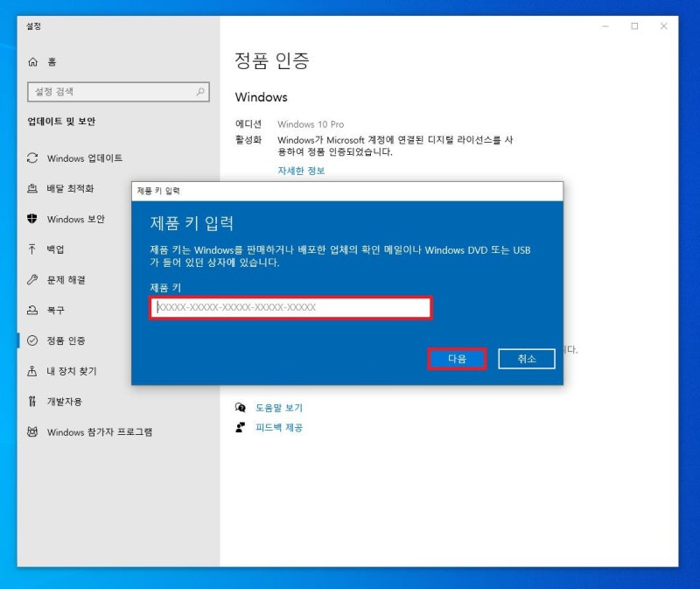Click the search magnifier icon

(x=200, y=92)
